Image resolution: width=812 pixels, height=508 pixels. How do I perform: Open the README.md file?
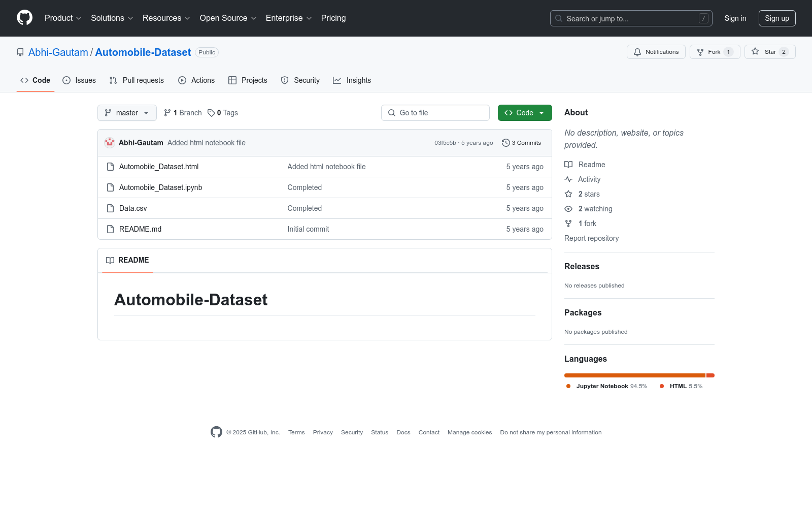pos(141,229)
